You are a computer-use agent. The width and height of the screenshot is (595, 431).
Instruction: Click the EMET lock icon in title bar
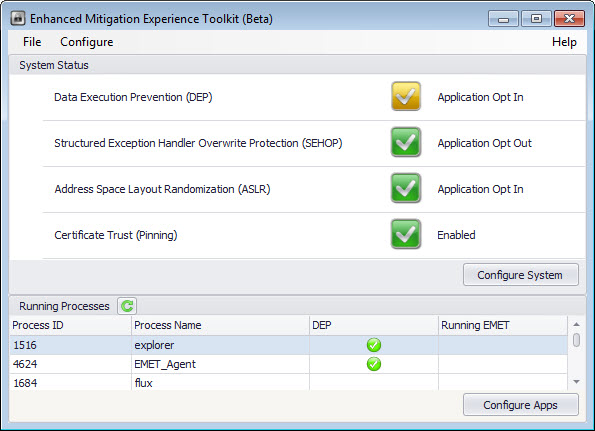pyautogui.click(x=18, y=18)
